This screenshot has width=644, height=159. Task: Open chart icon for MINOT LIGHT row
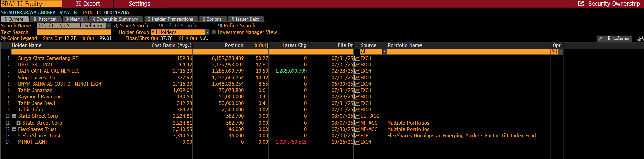[x=357, y=142]
